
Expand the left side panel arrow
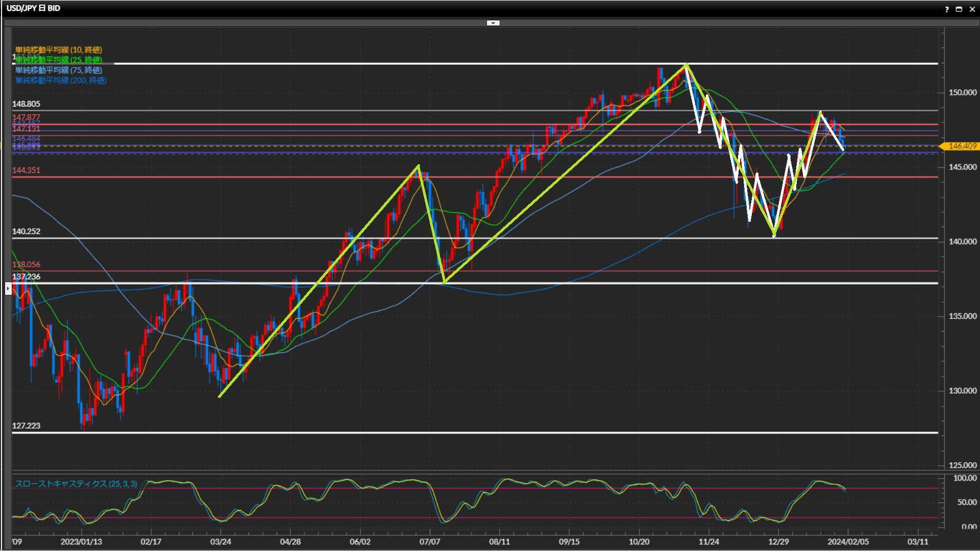pos(8,289)
